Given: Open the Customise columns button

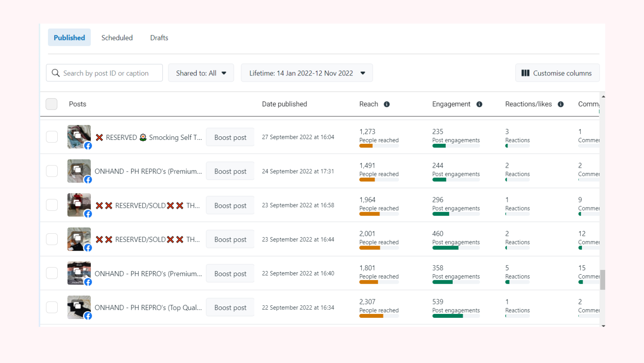Looking at the screenshot, I should click(x=557, y=73).
